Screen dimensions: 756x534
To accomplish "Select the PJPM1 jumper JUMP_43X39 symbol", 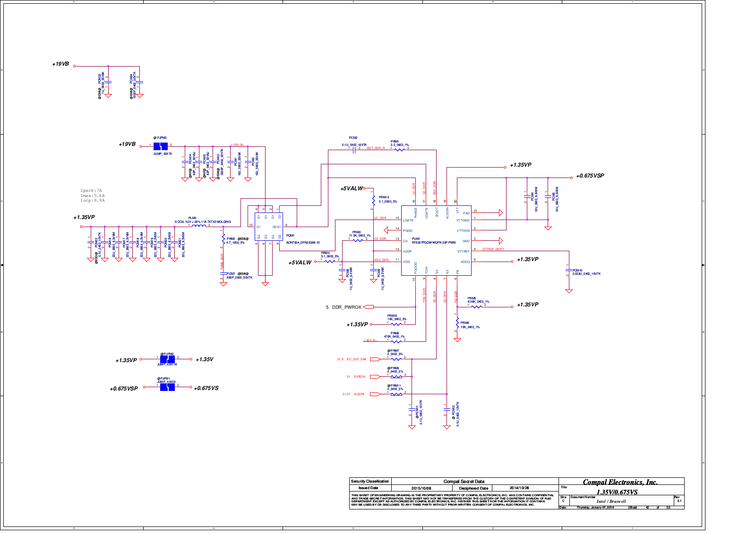I will point(168,387).
